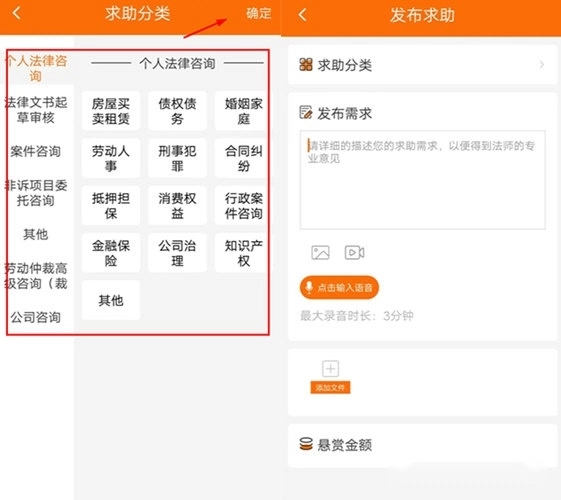Tap the 点击输入语音 voice button
This screenshot has height=500, width=561.
point(339,287)
